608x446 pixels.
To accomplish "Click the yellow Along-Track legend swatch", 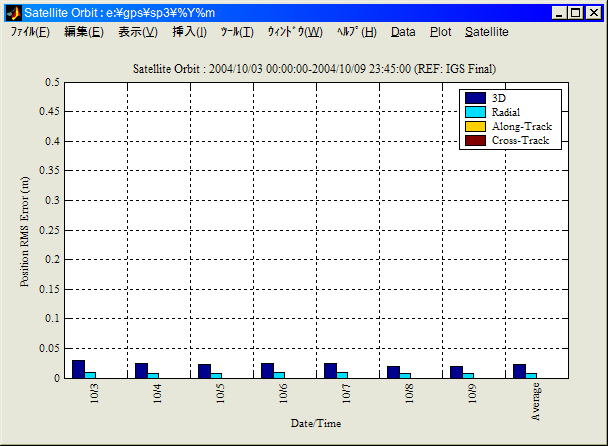I will [x=475, y=126].
